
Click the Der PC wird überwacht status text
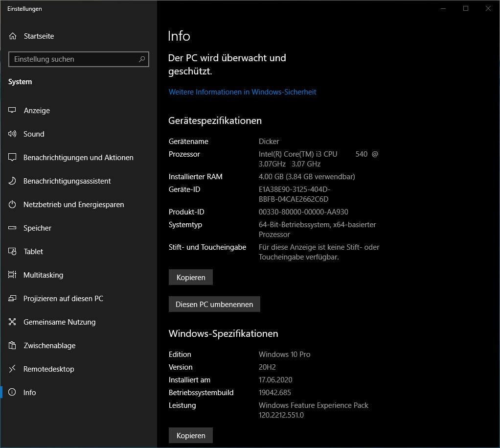[x=227, y=65]
